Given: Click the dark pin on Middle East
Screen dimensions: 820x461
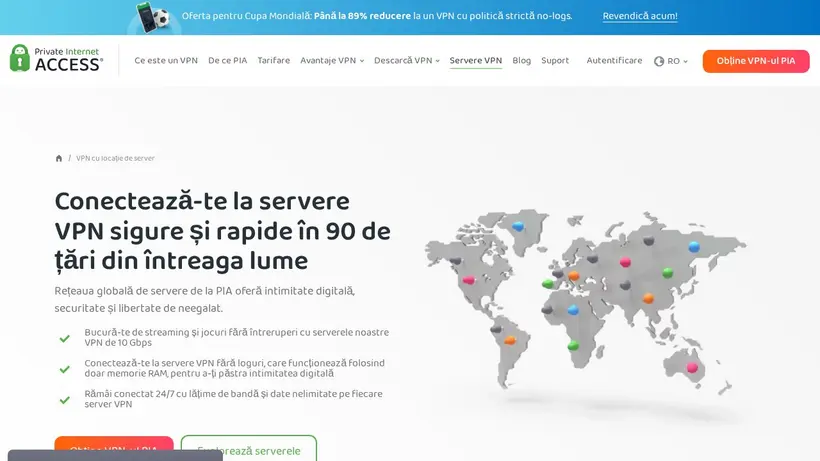Looking at the screenshot, I should (625, 285).
